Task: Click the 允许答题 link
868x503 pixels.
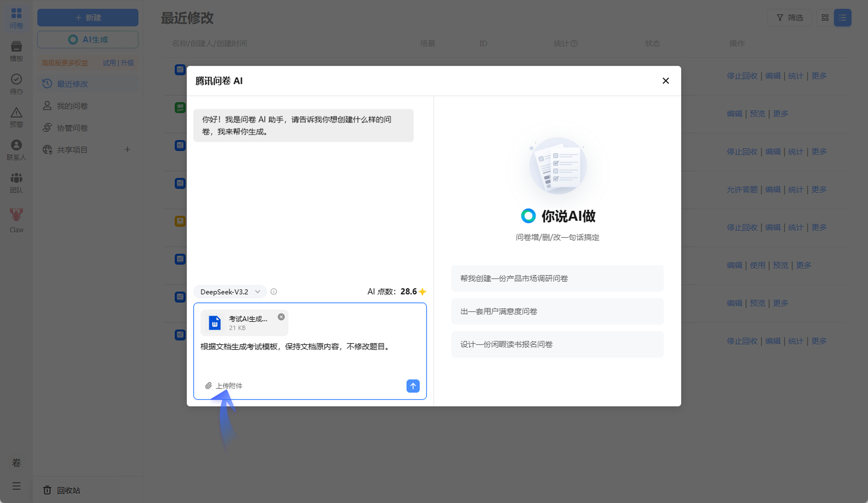Action: [742, 189]
